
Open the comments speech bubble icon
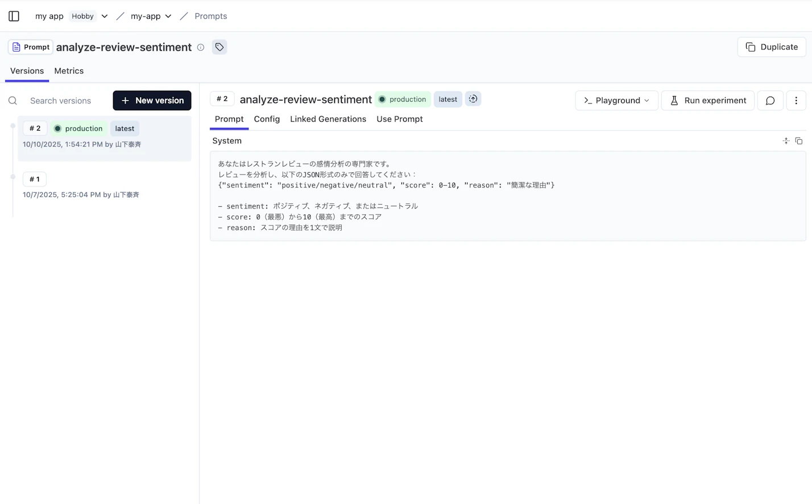click(770, 101)
